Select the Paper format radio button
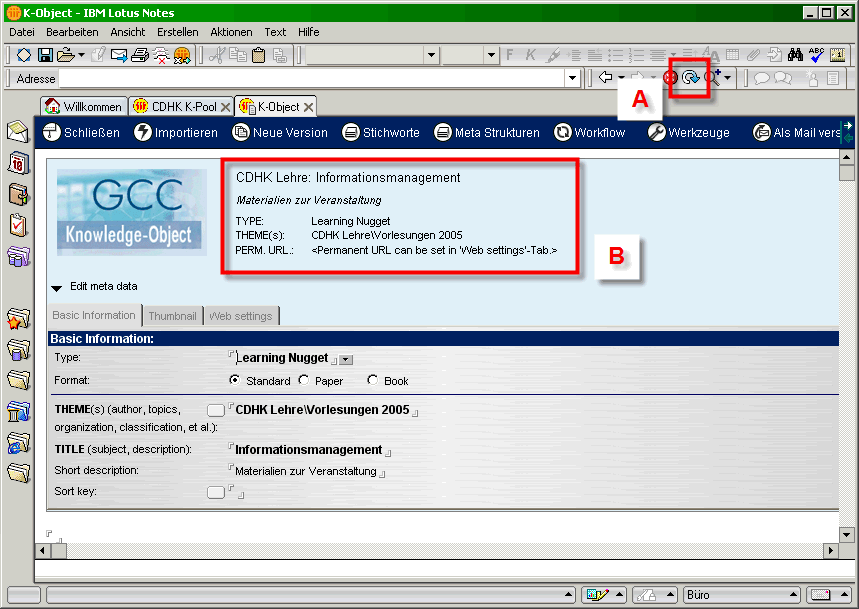 pyautogui.click(x=303, y=380)
